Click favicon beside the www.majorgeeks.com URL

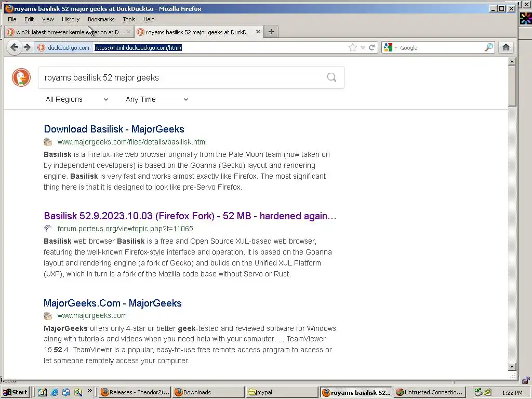click(48, 315)
